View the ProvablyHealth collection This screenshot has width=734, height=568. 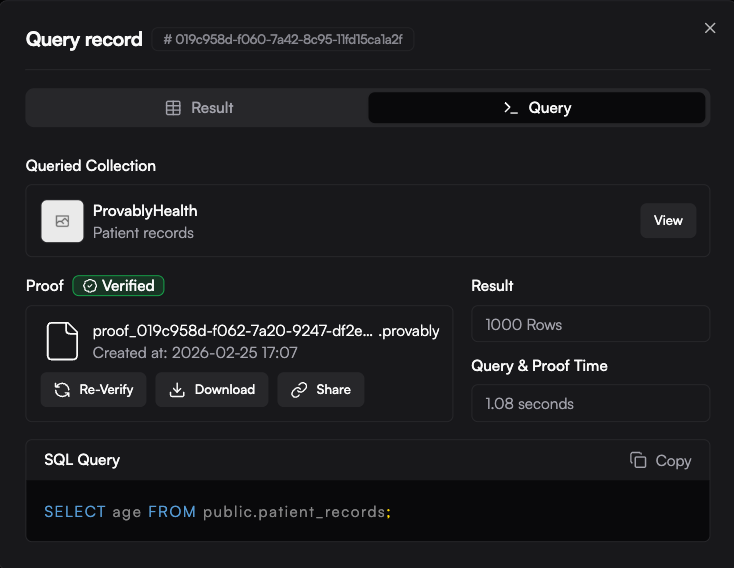click(668, 221)
